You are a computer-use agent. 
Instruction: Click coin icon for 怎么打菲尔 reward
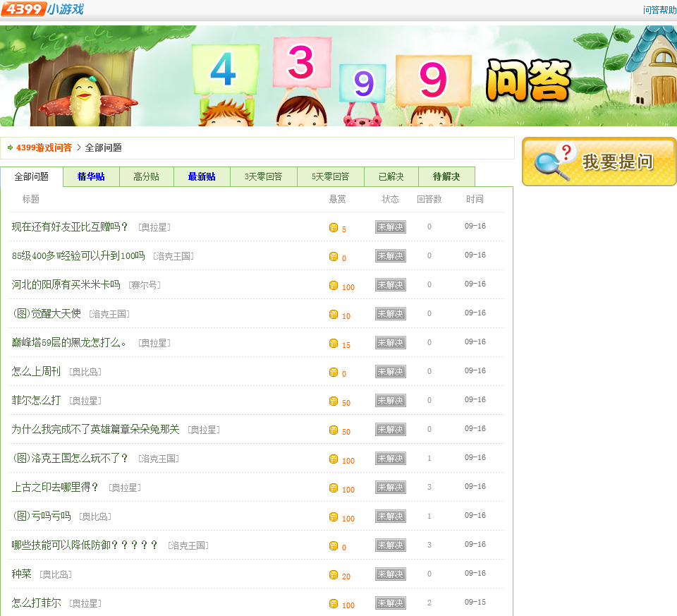[334, 603]
